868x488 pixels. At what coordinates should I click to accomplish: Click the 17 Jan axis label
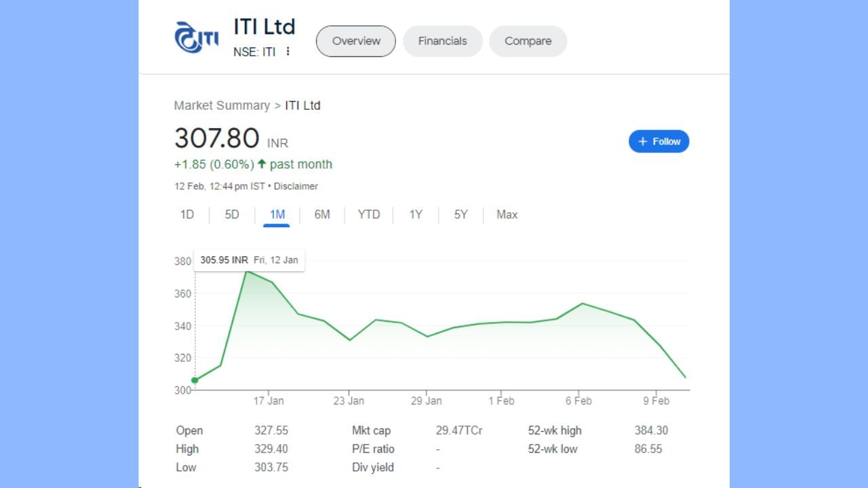tap(269, 401)
